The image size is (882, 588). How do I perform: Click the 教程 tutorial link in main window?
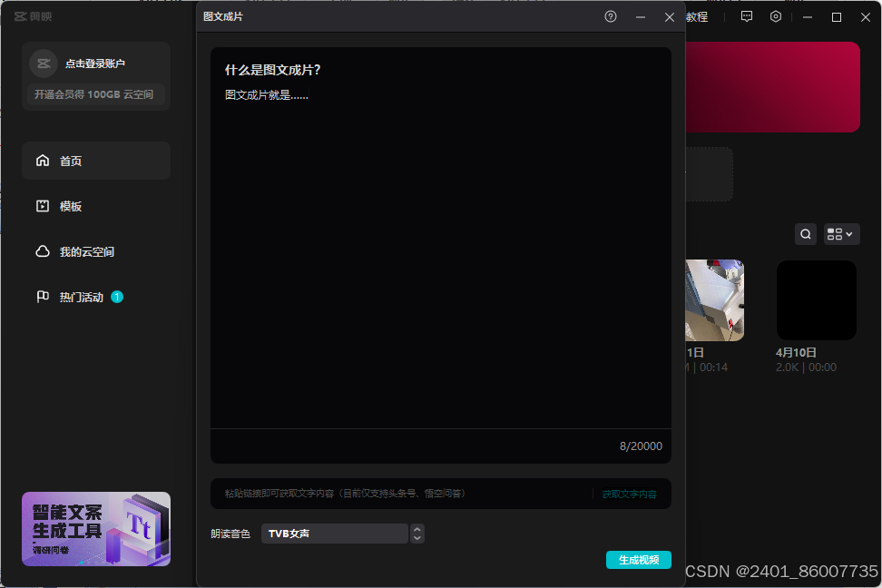coord(697,17)
